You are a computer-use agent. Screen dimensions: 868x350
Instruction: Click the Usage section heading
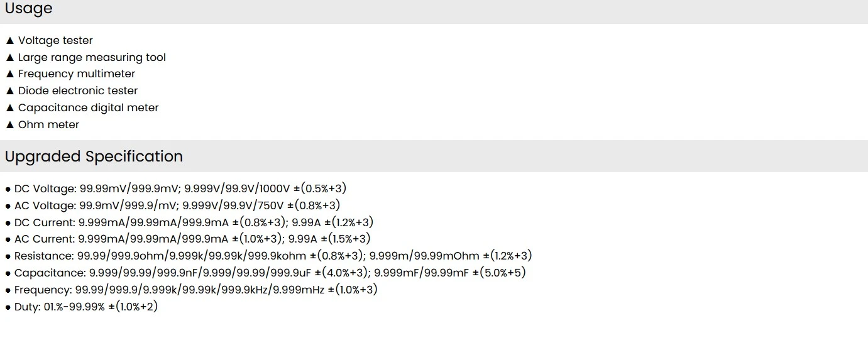coord(28,9)
